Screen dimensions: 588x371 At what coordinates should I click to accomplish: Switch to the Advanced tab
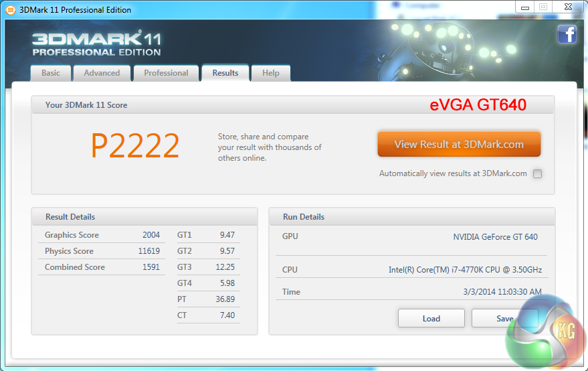click(102, 73)
